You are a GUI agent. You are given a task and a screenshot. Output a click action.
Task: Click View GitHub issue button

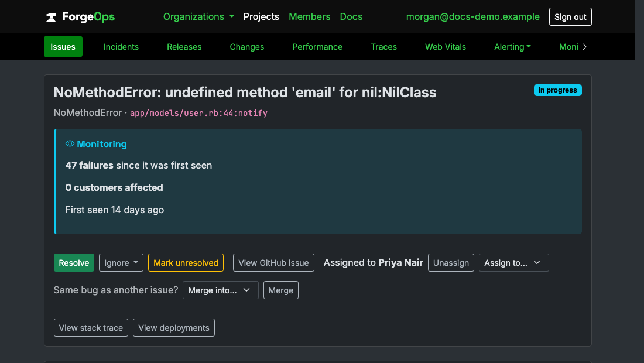pos(273,263)
